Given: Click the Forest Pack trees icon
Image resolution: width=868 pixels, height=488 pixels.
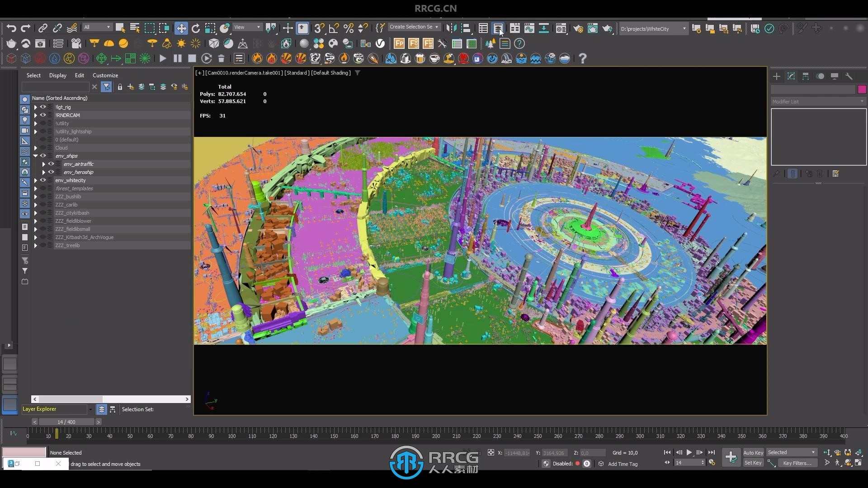Looking at the screenshot, I should [491, 43].
